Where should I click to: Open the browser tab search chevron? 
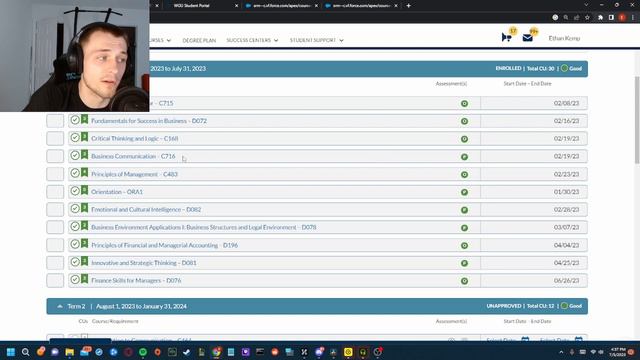coord(586,5)
